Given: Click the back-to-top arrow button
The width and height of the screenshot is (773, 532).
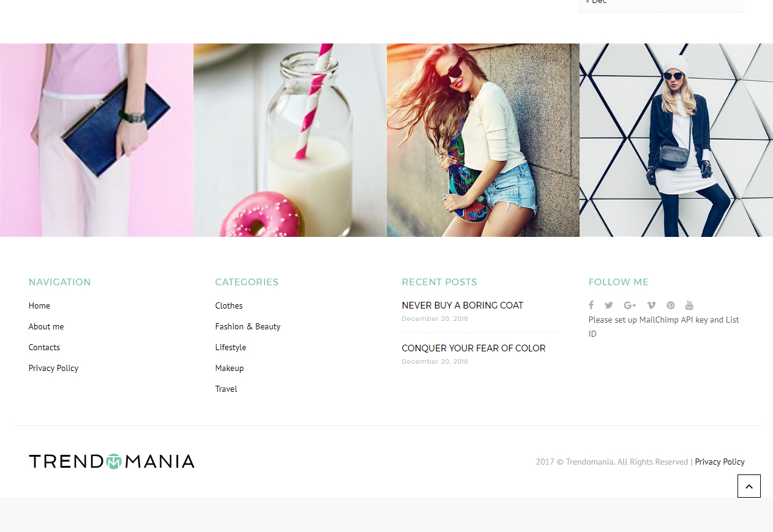Looking at the screenshot, I should click(749, 486).
